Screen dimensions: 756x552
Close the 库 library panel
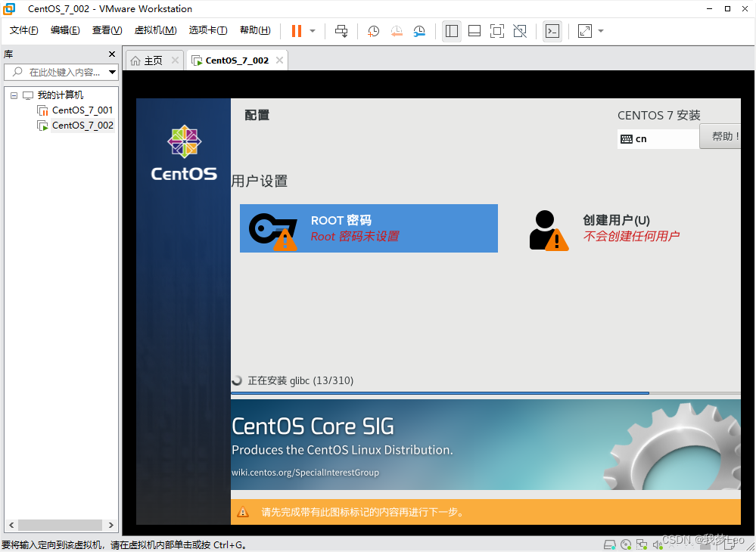[112, 54]
